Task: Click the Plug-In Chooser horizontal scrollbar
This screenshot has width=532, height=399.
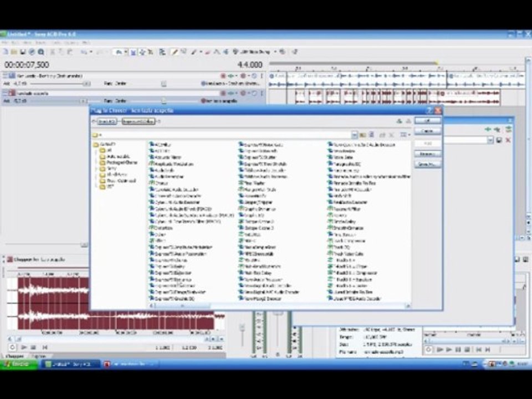Action: coord(280,306)
